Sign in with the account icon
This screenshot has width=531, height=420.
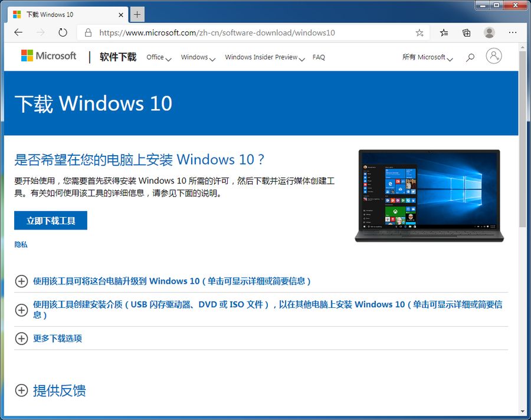point(494,56)
